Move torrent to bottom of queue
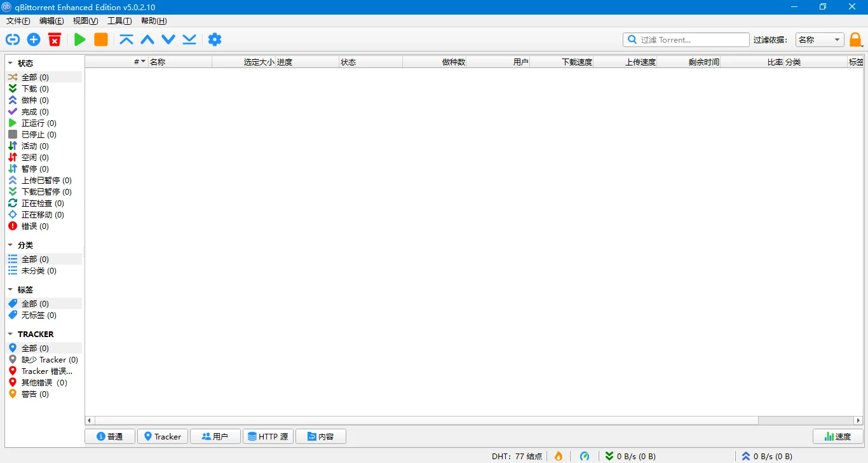868x463 pixels. 189,39
